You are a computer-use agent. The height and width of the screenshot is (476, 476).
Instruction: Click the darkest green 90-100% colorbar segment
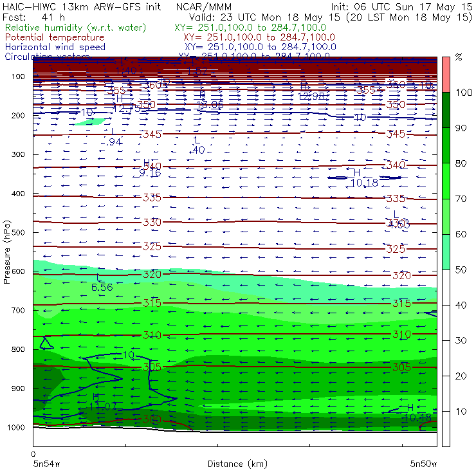click(446, 110)
